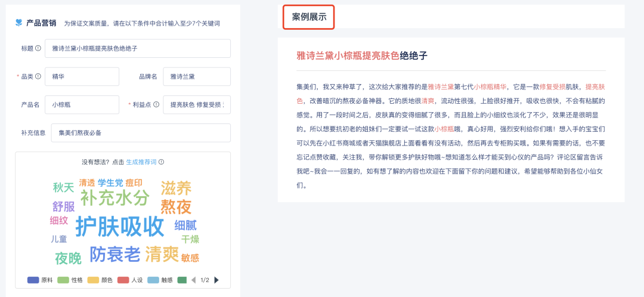Pick word 秋天 in word cloud
The height and width of the screenshot is (297, 644).
(x=63, y=188)
